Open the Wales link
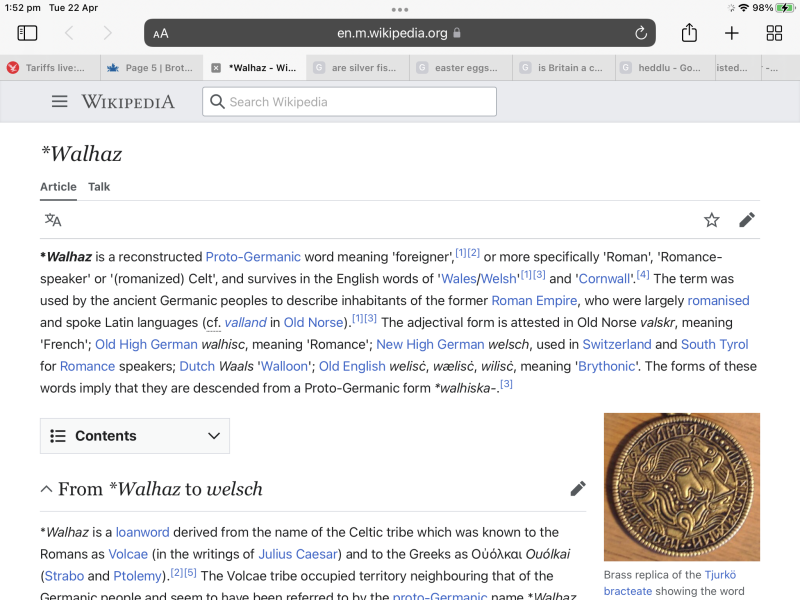 click(459, 279)
